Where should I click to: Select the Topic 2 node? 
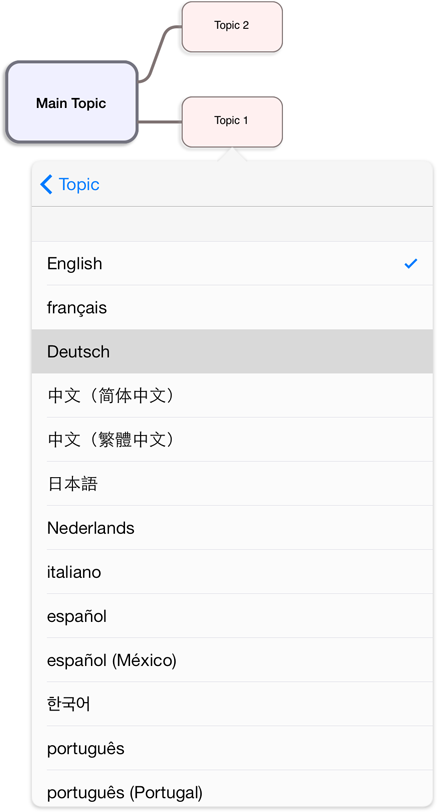pyautogui.click(x=232, y=26)
